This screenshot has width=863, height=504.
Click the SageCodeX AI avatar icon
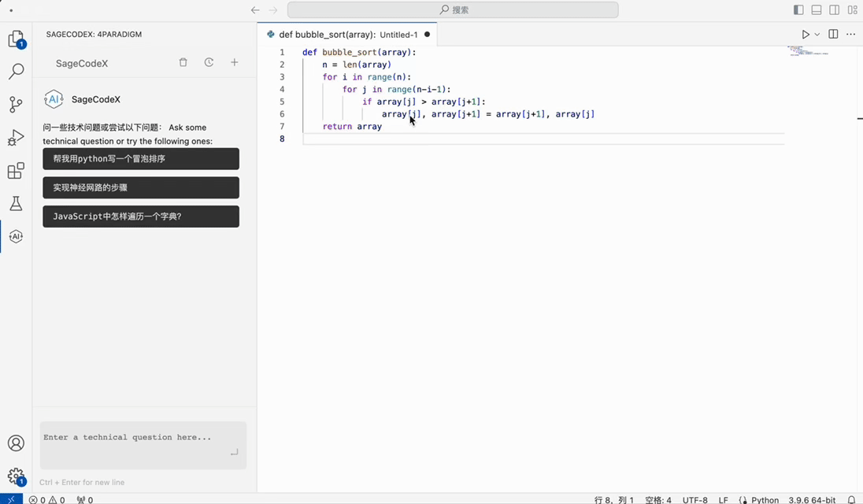pos(54,99)
